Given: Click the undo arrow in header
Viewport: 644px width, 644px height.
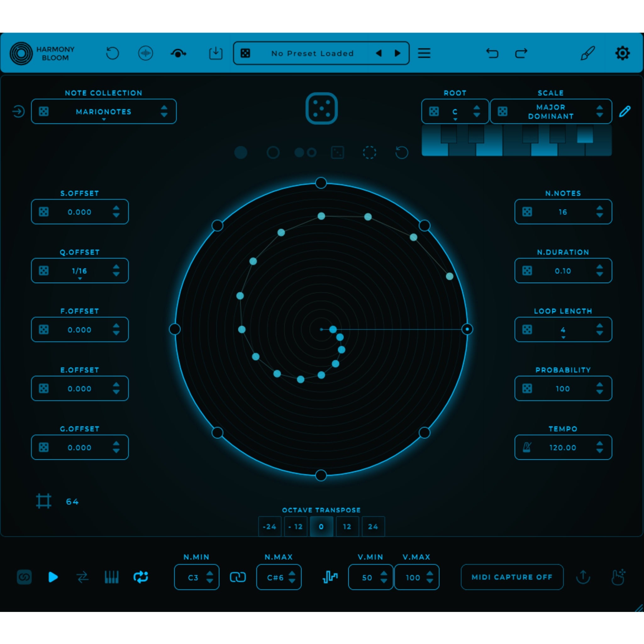Looking at the screenshot, I should click(x=492, y=53).
